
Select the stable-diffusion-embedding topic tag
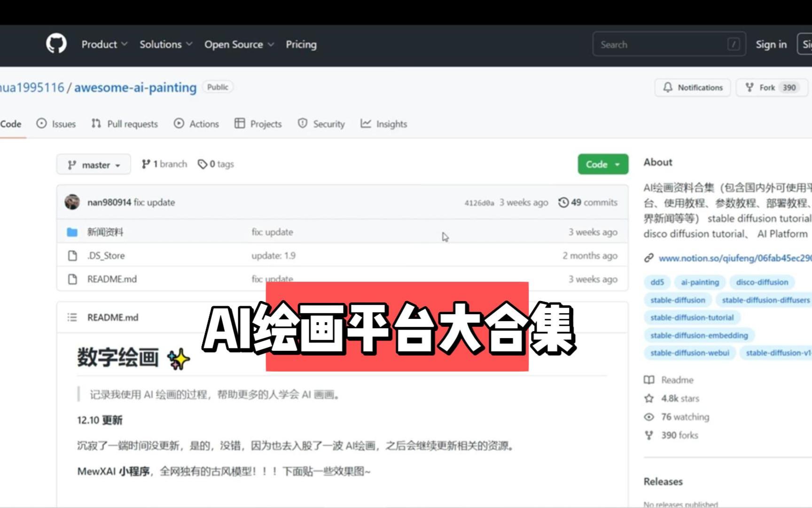pyautogui.click(x=699, y=335)
